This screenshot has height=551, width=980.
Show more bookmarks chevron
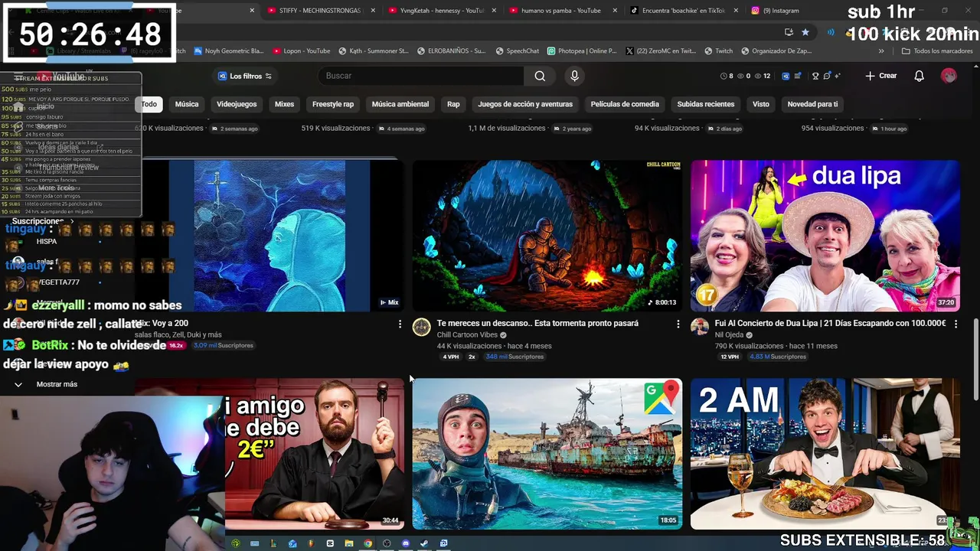point(881,51)
